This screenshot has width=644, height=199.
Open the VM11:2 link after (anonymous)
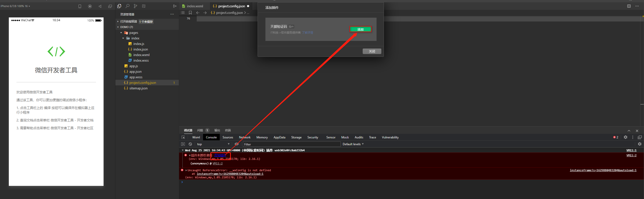tap(217, 164)
